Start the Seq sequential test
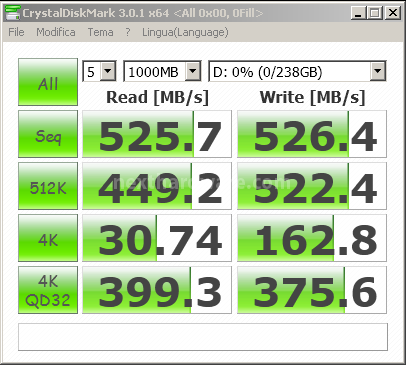Screen dimensions: 406x365 coord(48,134)
